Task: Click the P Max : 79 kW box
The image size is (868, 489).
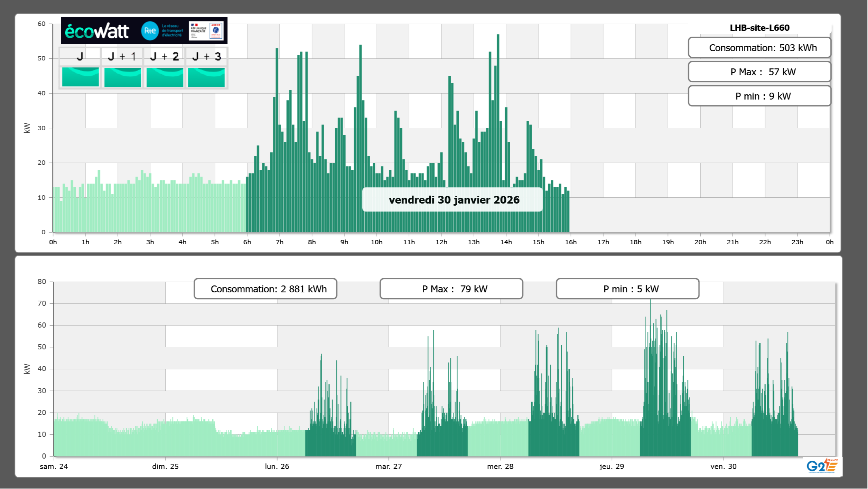Action: point(451,289)
